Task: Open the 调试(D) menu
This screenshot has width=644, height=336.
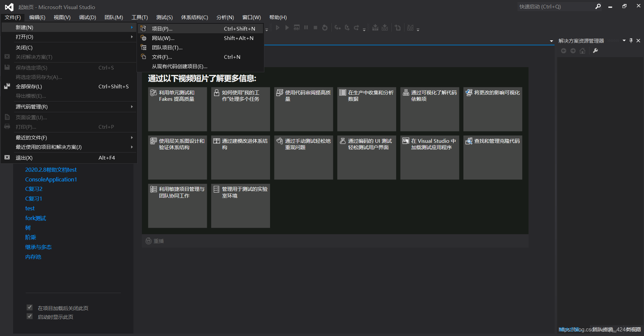Action: pyautogui.click(x=87, y=17)
